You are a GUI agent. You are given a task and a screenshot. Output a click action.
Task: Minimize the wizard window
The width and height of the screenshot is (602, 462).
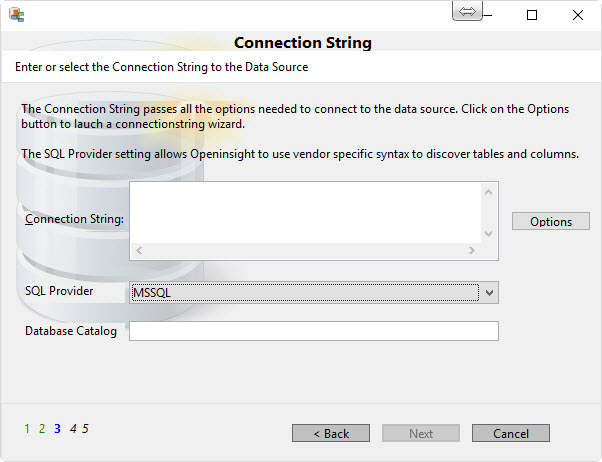click(x=488, y=15)
